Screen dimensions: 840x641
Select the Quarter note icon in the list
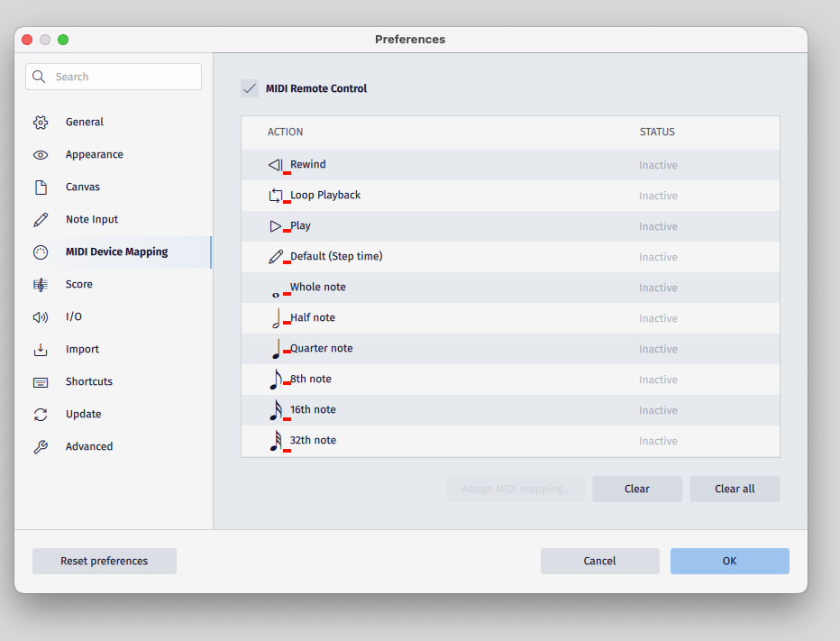tap(277, 347)
